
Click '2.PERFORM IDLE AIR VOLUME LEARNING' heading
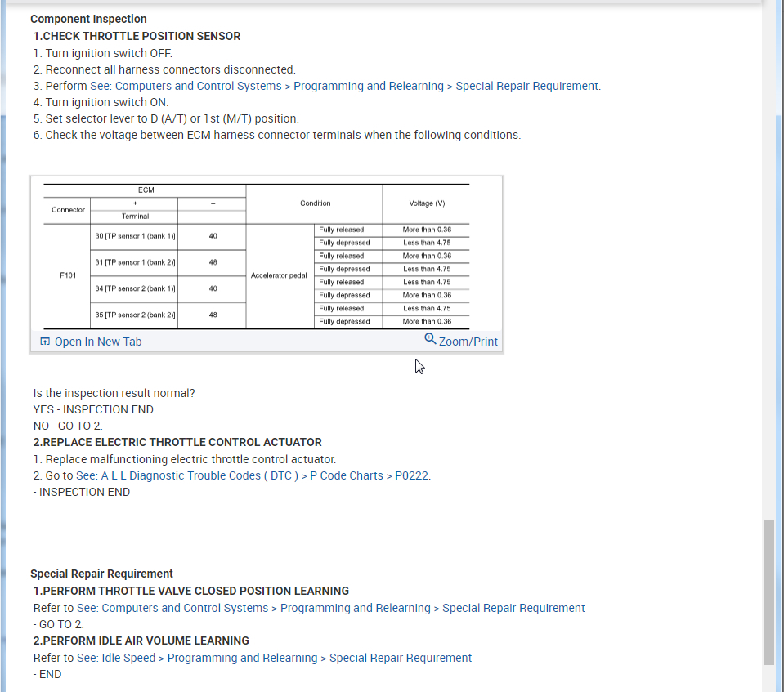pyautogui.click(x=141, y=641)
